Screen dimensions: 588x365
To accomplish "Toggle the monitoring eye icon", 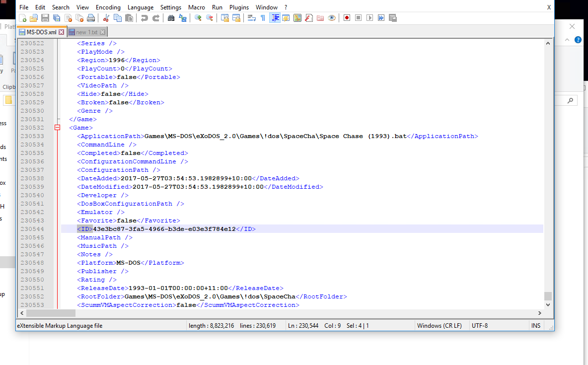I will tap(332, 18).
